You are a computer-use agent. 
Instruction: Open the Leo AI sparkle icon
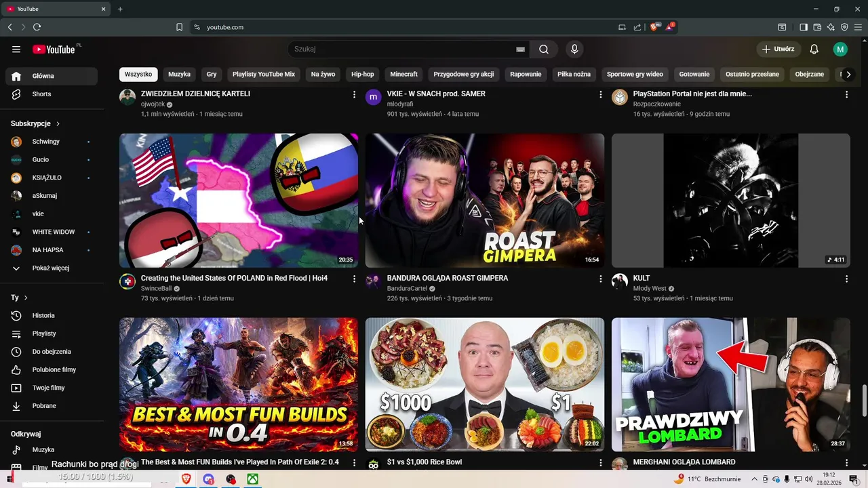click(831, 27)
